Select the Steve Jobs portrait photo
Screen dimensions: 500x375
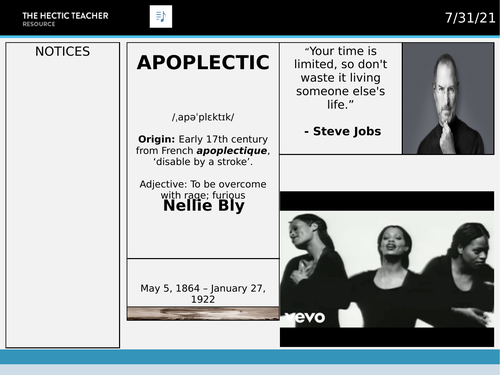[x=448, y=98]
